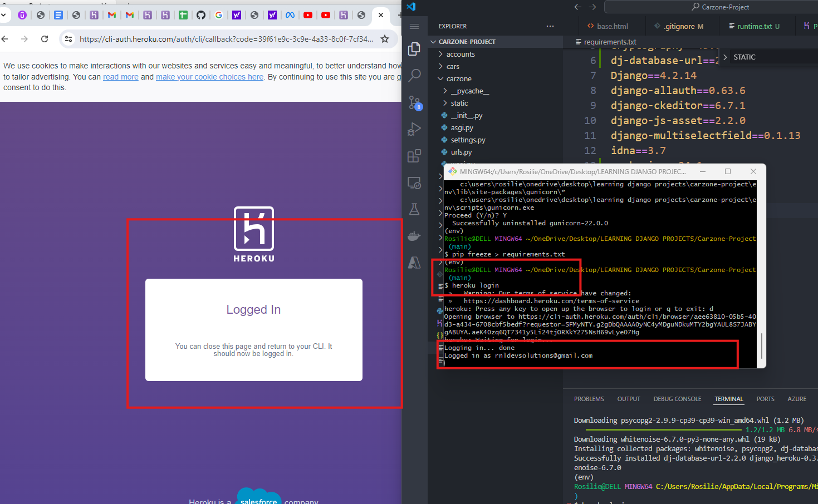The width and height of the screenshot is (818, 504).
Task: Click the Git Bash MINGW64 window title icon
Action: 453,171
